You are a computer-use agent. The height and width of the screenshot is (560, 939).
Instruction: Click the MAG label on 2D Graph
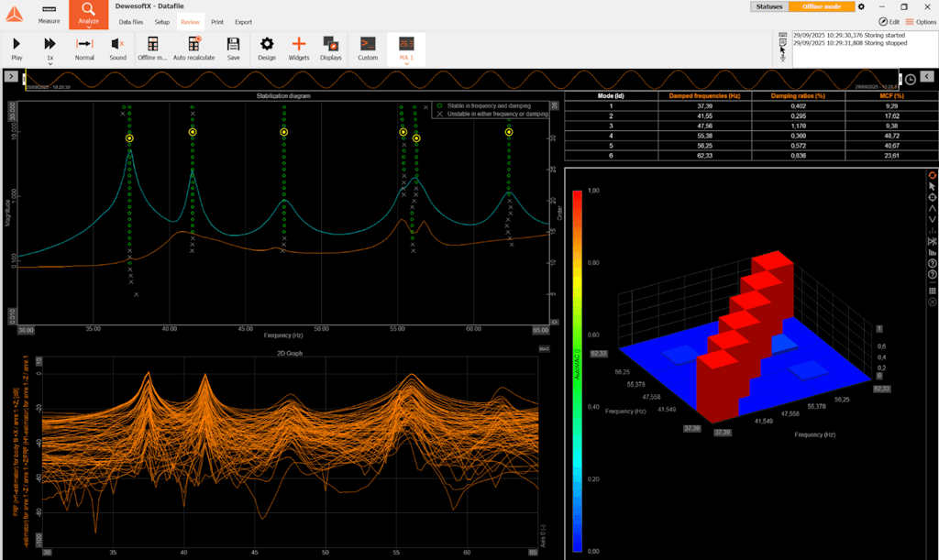pos(544,349)
